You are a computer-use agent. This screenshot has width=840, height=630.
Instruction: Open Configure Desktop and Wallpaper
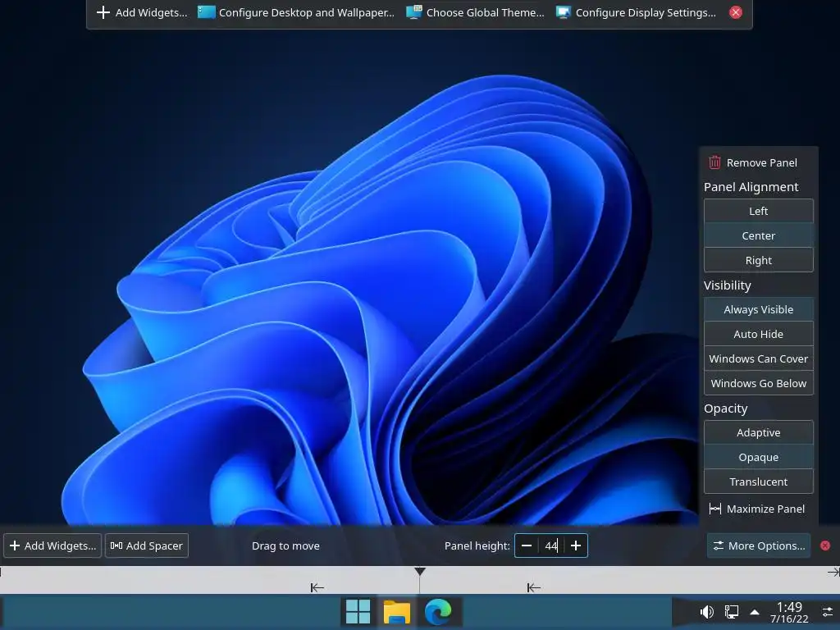pos(295,12)
